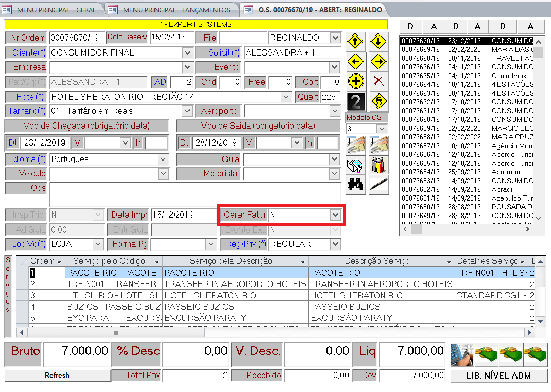This screenshot has height=392, width=551.
Task: Click the binoculars search icon
Action: click(x=356, y=185)
